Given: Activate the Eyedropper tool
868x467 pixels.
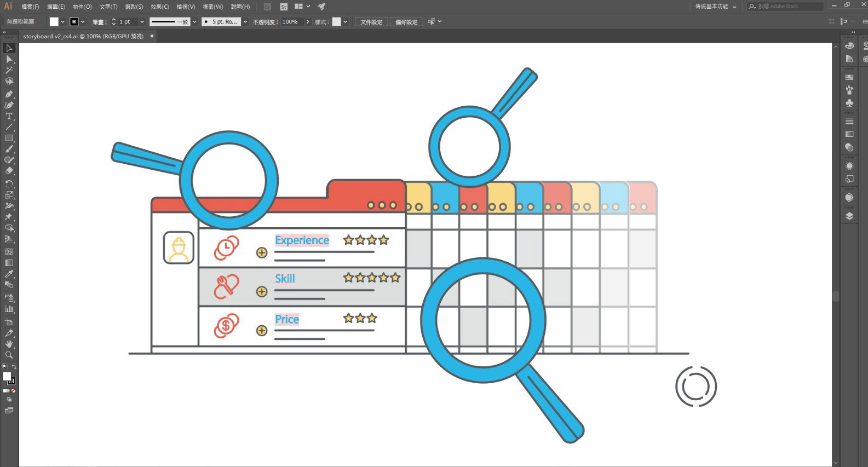Looking at the screenshot, I should click(9, 274).
